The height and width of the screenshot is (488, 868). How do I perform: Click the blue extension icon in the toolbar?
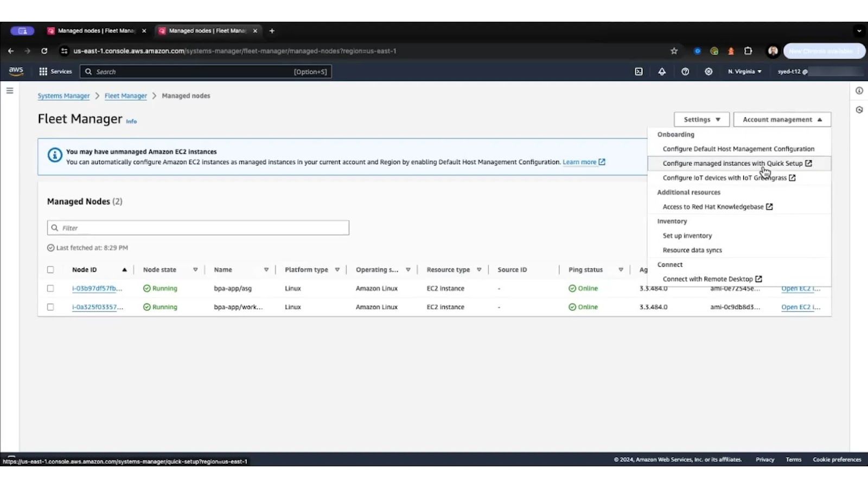point(698,51)
